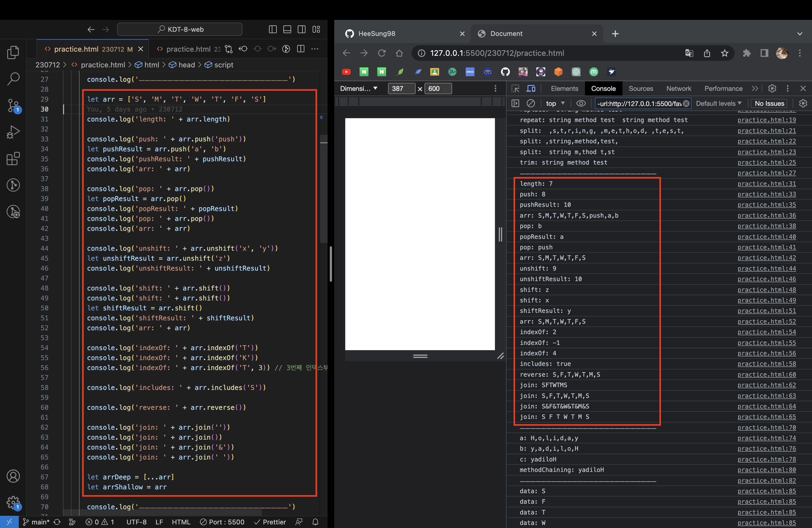The width and height of the screenshot is (812, 528).
Task: Open notifications bell in status bar
Action: (316, 522)
